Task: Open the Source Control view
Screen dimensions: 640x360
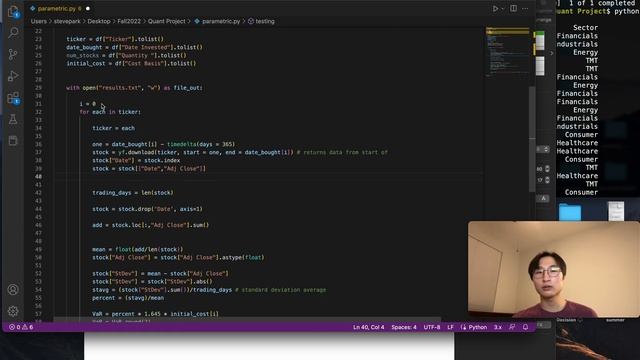Action: pyautogui.click(x=13, y=54)
